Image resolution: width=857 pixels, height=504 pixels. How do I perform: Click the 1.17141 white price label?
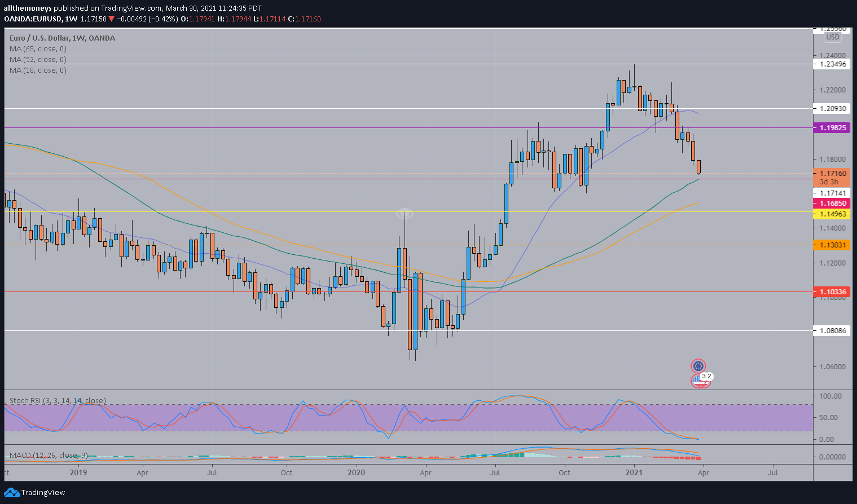tap(833, 193)
